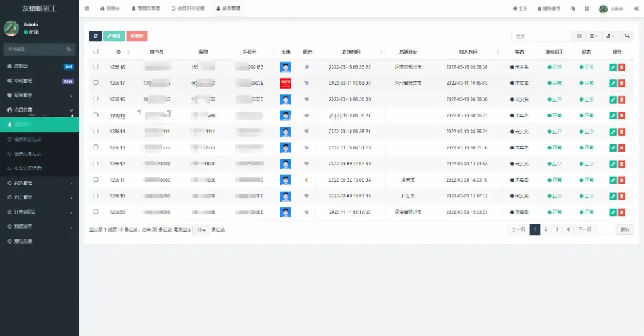Check the select-all checkbox in header
The width and height of the screenshot is (644, 336).
click(x=96, y=51)
